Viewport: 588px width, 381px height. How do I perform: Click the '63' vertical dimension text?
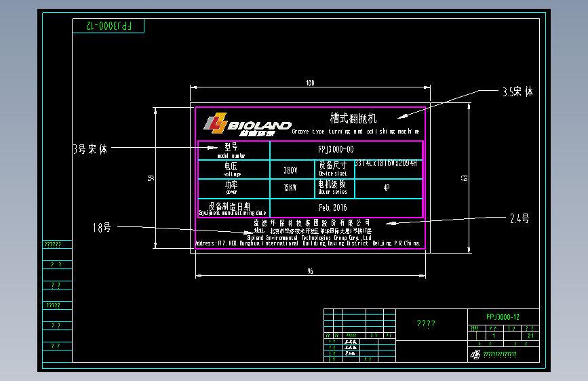[465, 178]
